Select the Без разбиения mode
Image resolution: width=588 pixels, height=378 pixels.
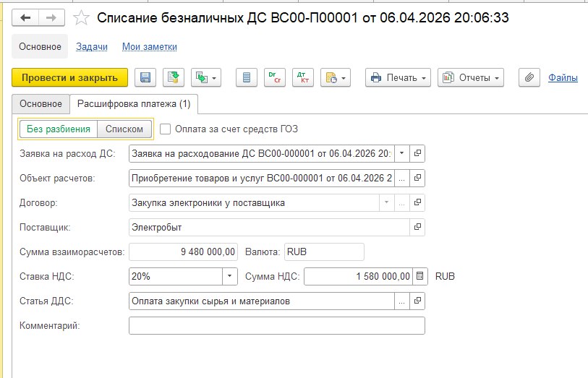click(59, 129)
